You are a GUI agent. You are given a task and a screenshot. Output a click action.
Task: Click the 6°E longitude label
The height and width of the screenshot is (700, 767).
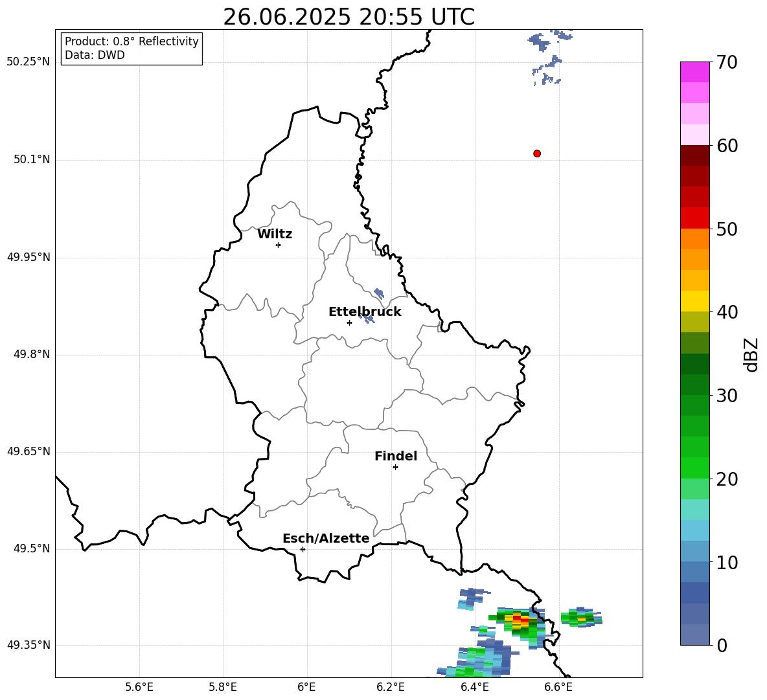pos(306,687)
